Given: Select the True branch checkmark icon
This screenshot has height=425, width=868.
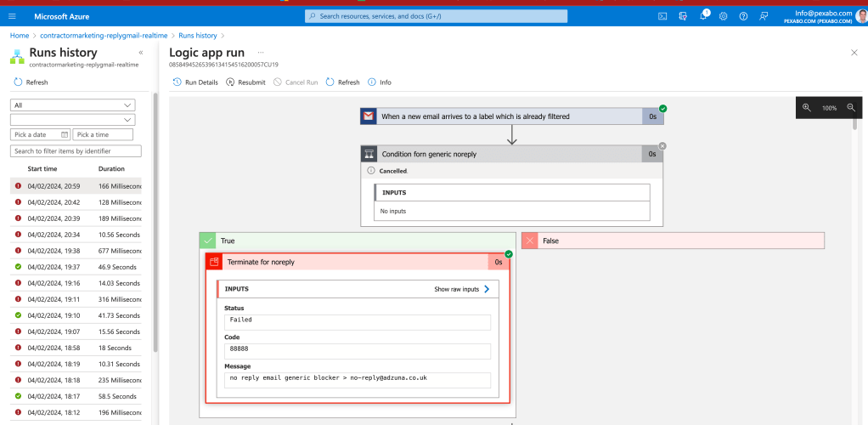Looking at the screenshot, I should click(208, 241).
